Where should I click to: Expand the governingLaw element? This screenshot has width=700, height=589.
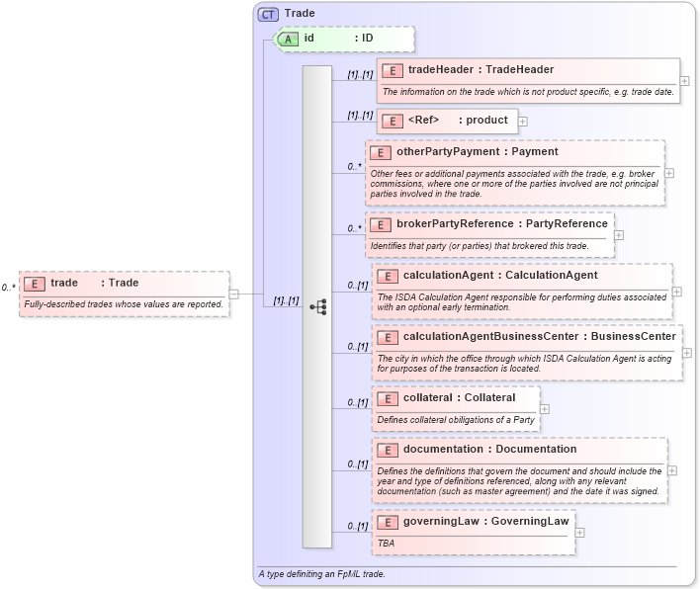pos(579,533)
